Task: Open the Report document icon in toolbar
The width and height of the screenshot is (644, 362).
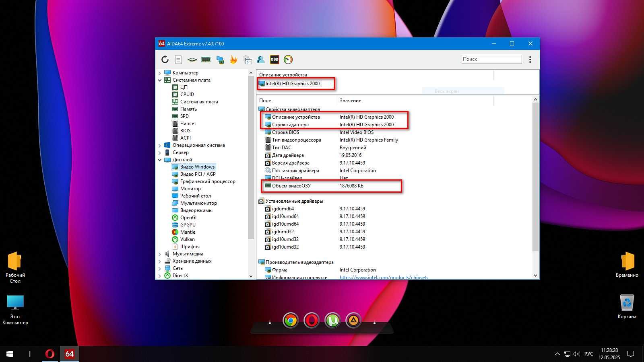Action: (178, 60)
